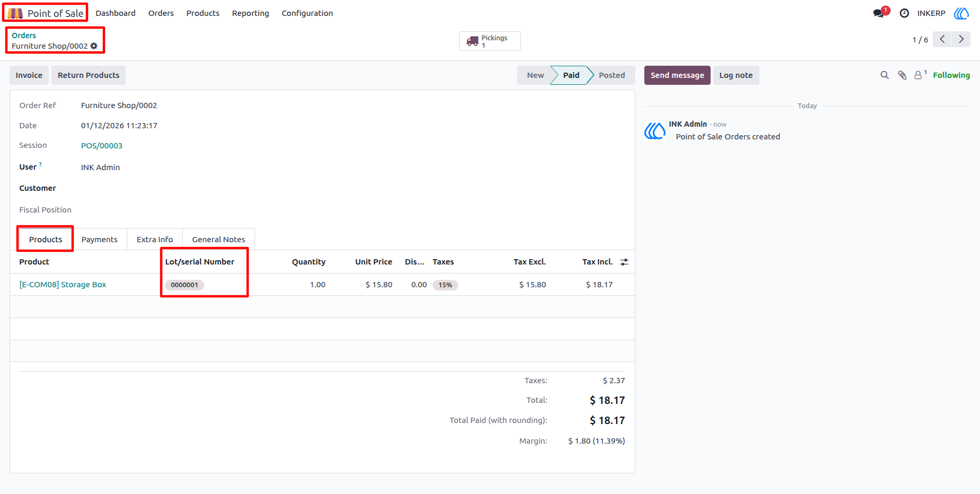This screenshot has width=980, height=494.
Task: Click the Lot/serial Number column header
Action: click(x=199, y=262)
